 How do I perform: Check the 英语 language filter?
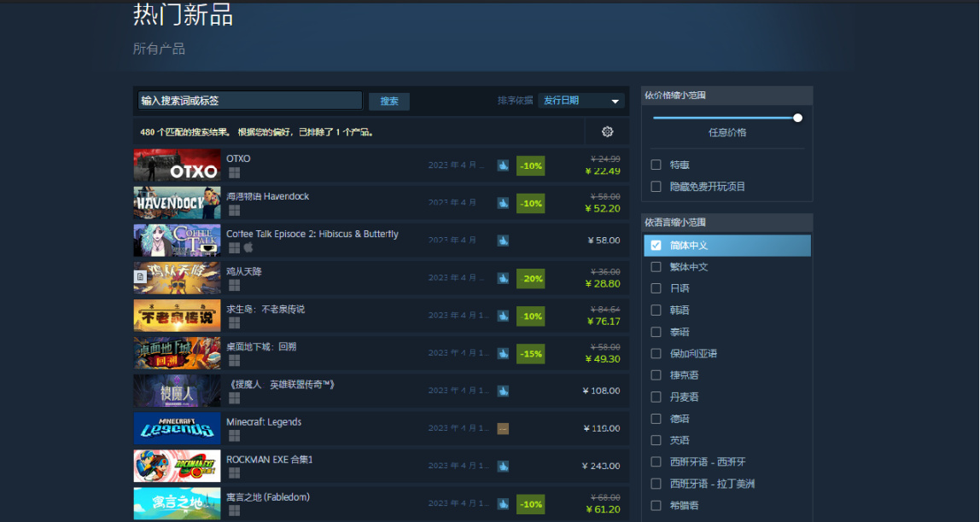pyautogui.click(x=656, y=440)
